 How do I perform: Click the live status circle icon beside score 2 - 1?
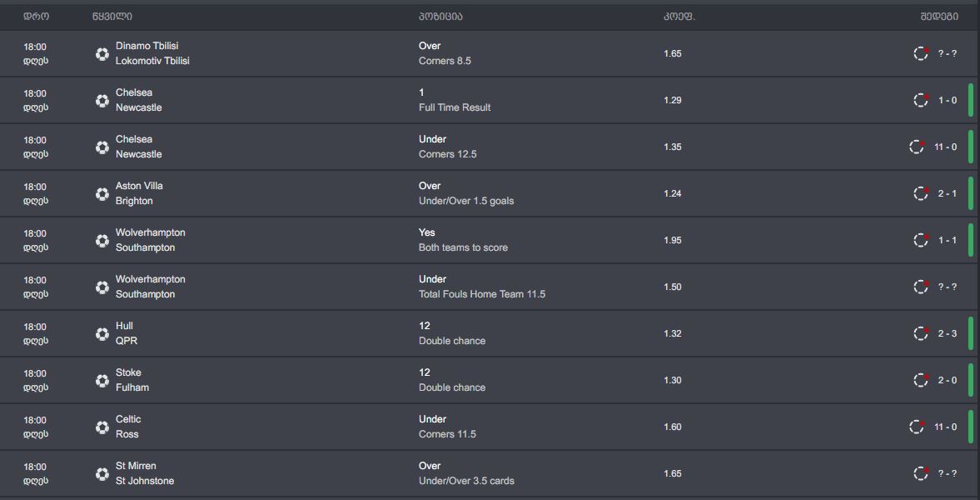click(x=921, y=193)
